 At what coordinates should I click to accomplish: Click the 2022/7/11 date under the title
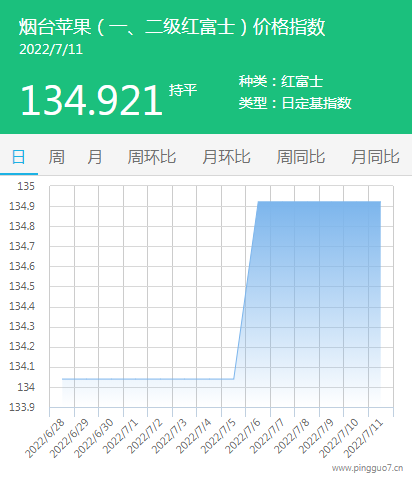pos(51,50)
